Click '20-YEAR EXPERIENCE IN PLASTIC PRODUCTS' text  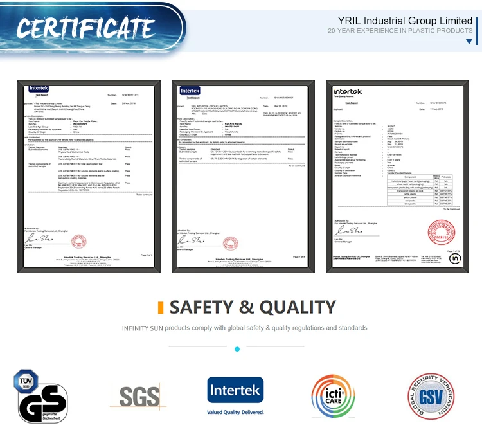[x=400, y=31]
